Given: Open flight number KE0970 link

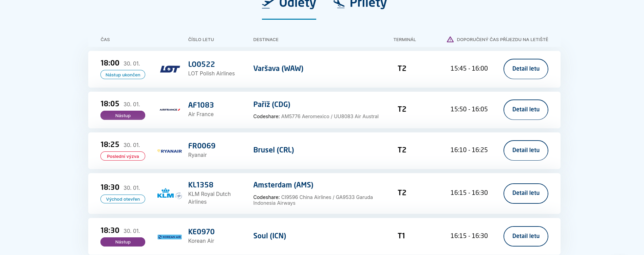Looking at the screenshot, I should [202, 232].
